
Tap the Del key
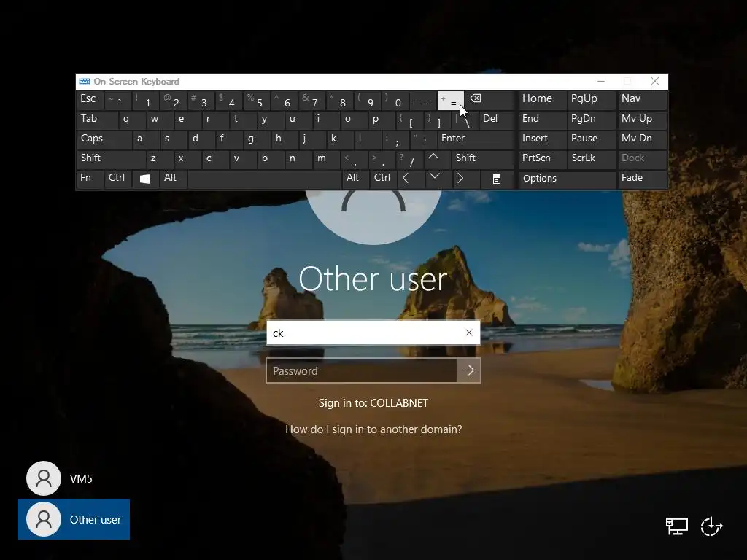click(x=497, y=120)
